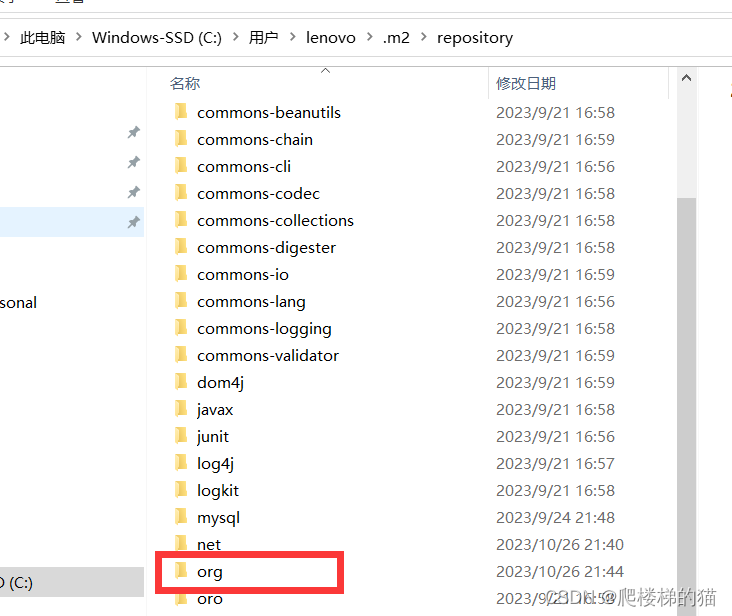Open the chevron before 此电脑 in the address bar

click(x=7, y=36)
